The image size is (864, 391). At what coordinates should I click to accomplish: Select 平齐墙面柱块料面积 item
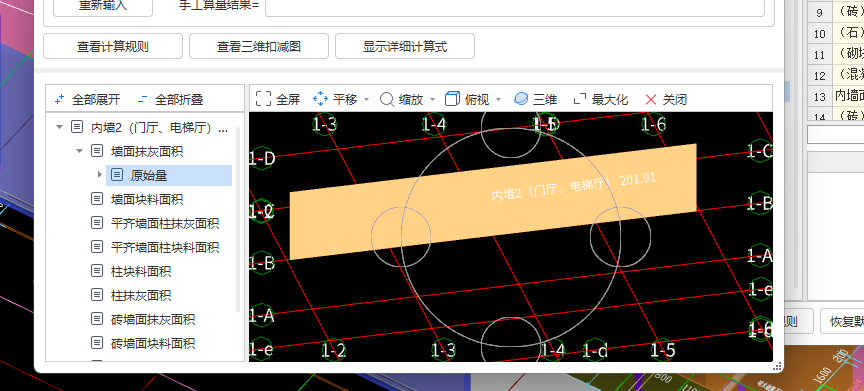(165, 248)
